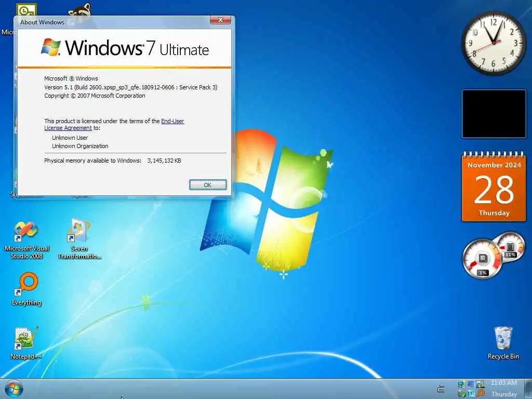Viewport: 532px width, 399px height.
Task: Click the on-screen keyboard tray icon
Action: (441, 389)
